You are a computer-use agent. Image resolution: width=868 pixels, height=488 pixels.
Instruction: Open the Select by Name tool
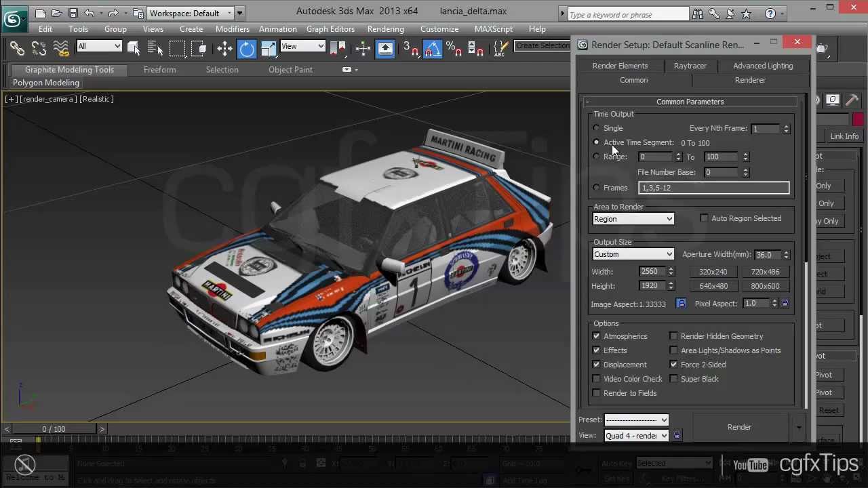(x=155, y=48)
